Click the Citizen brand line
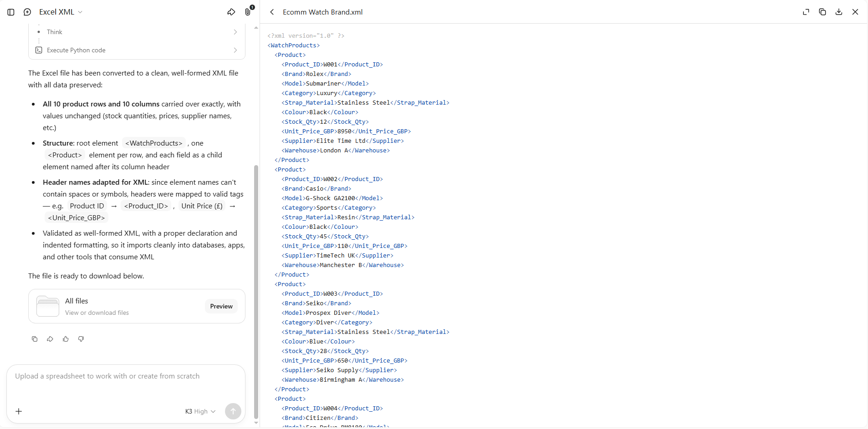Image resolution: width=868 pixels, height=429 pixels. (x=320, y=418)
